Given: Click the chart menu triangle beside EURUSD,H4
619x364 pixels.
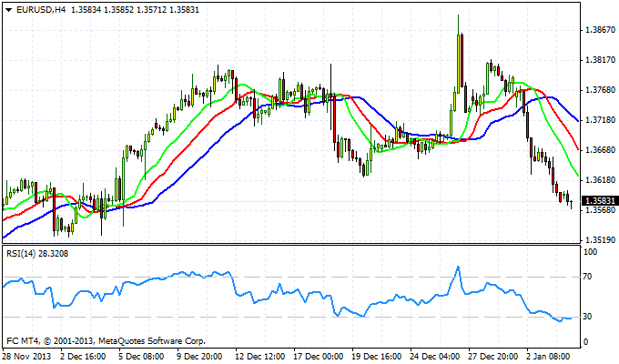Looking at the screenshot, I should coord(9,10).
